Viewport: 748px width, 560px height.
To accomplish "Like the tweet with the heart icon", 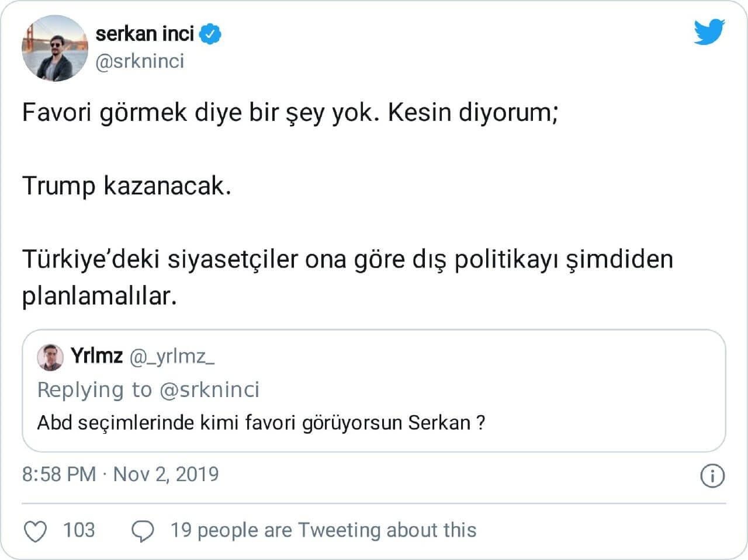I will click(36, 531).
